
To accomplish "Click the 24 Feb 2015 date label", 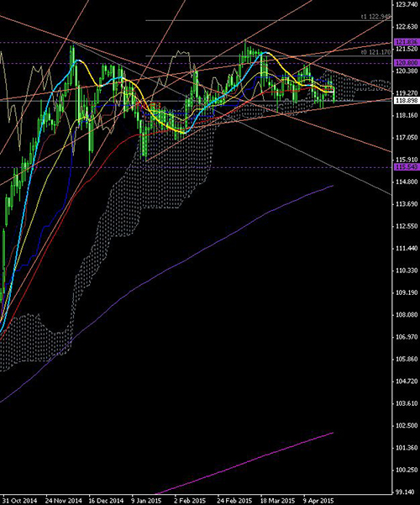I will [x=235, y=501].
